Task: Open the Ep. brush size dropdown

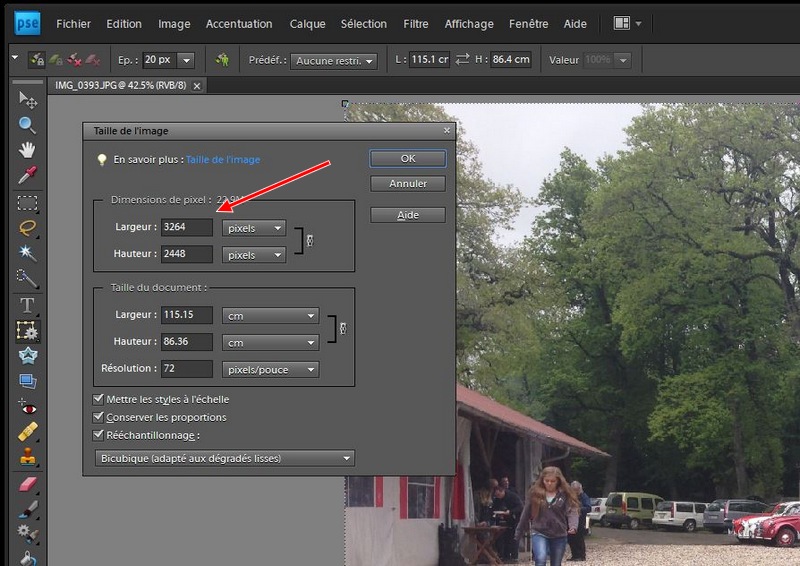Action: pos(186,60)
